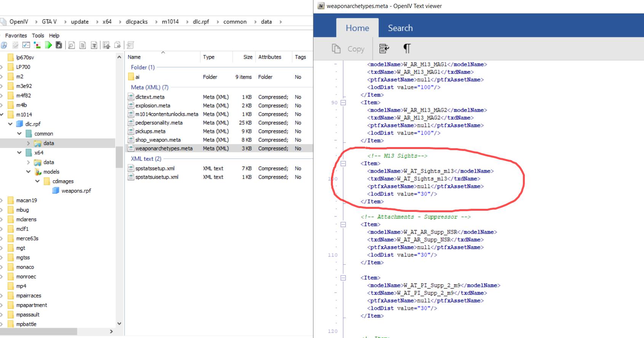Viewport: 644px width, 338px height.
Task: Click scroll-right arrow of tree horizontal scrollbar
Action: click(111, 332)
